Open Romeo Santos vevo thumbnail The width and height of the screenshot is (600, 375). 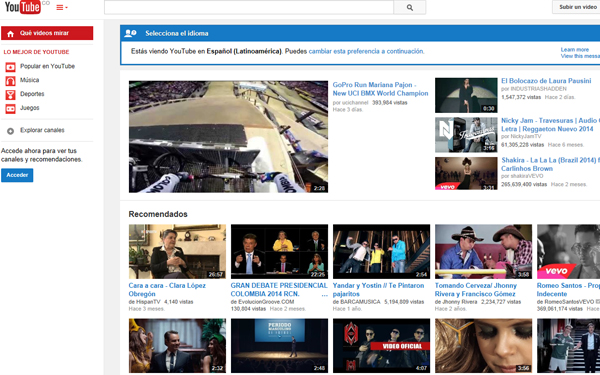(x=568, y=251)
